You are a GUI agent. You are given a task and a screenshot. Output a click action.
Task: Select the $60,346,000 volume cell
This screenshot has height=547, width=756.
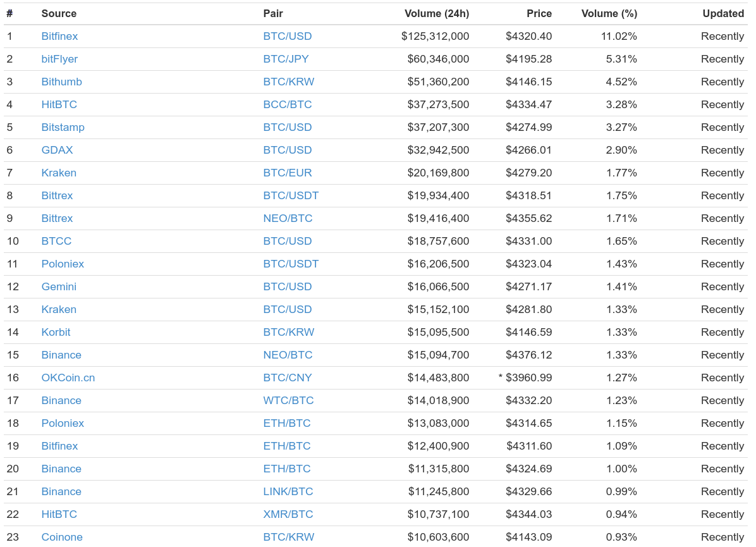click(x=438, y=59)
